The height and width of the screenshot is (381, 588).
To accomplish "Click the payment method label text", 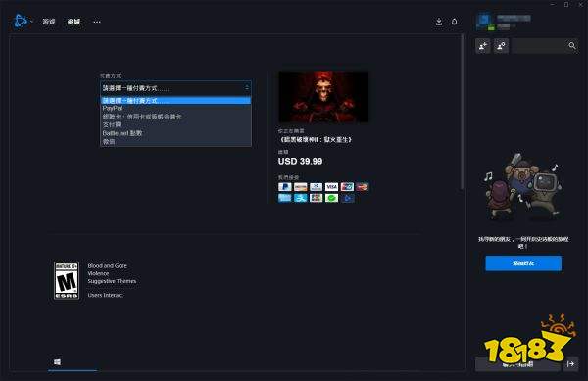I will click(x=110, y=76).
